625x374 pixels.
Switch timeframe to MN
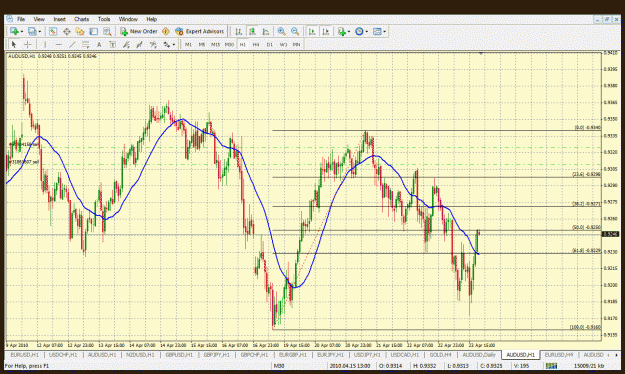click(296, 44)
